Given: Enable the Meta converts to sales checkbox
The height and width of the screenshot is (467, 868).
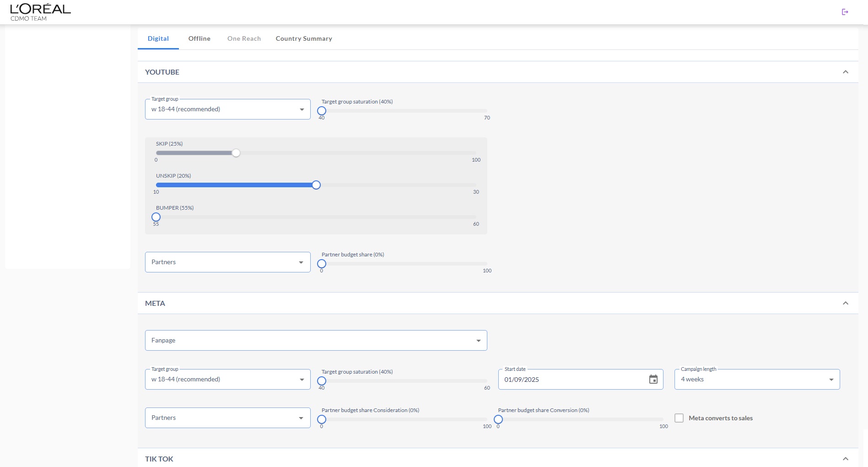Looking at the screenshot, I should [679, 418].
